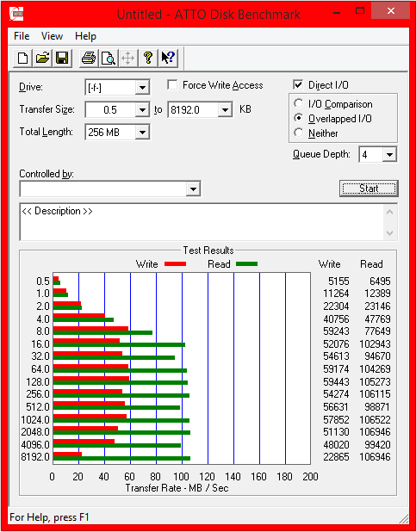This screenshot has width=416, height=532.
Task: Click the Start benchmark button
Action: click(369, 189)
